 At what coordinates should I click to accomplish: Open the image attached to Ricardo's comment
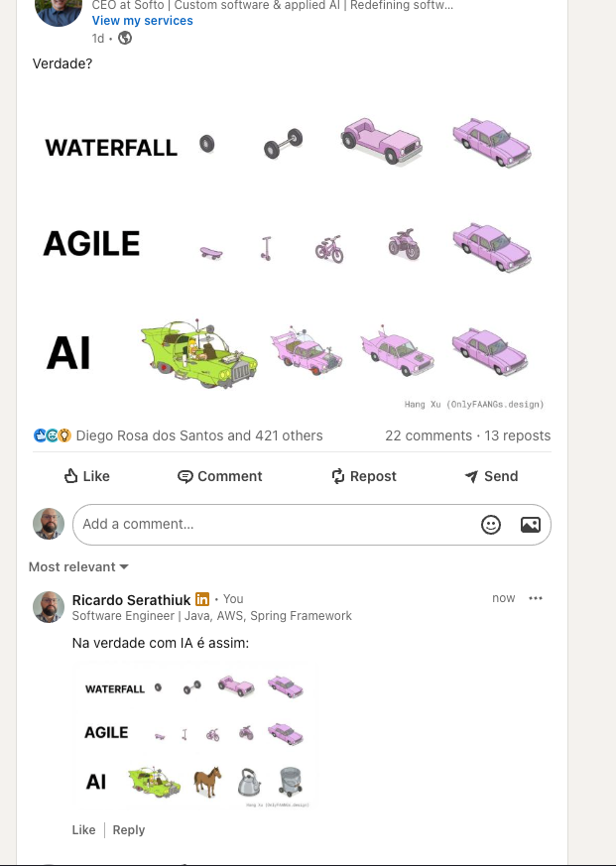[x=195, y=737]
